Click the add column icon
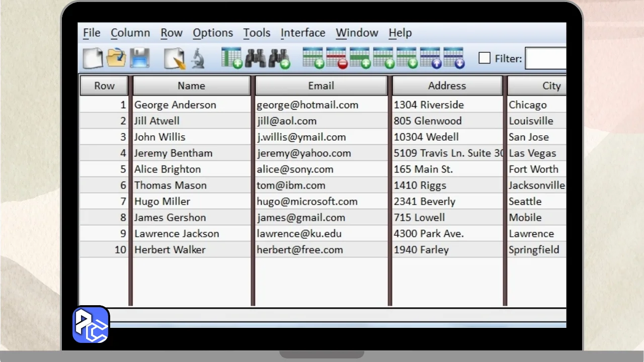Image resolution: width=644 pixels, height=362 pixels. pyautogui.click(x=232, y=58)
